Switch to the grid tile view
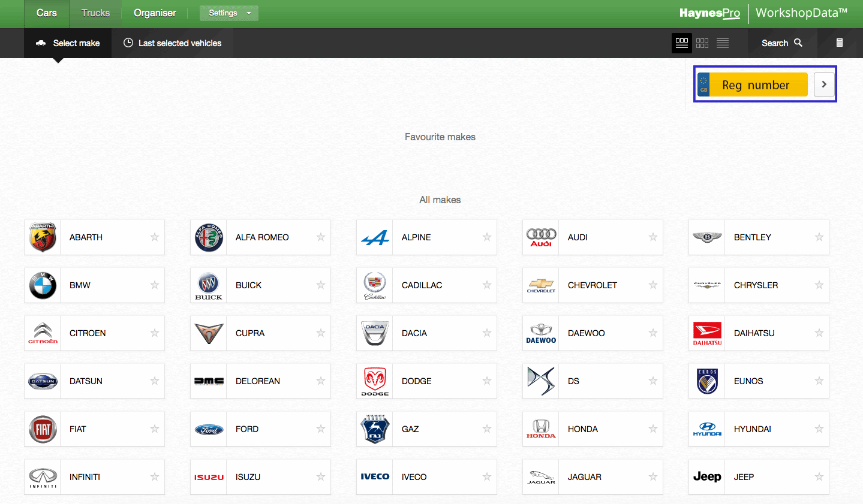Viewport: 863px width, 504px height. tap(702, 43)
